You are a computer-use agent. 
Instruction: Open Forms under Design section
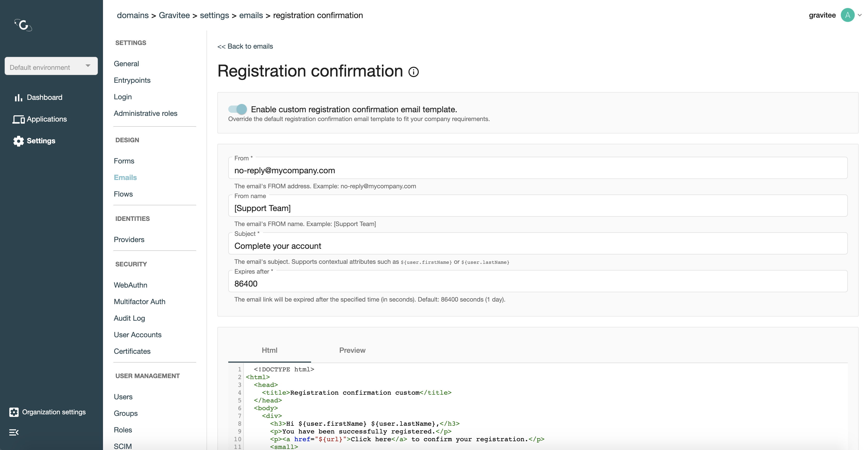tap(124, 161)
